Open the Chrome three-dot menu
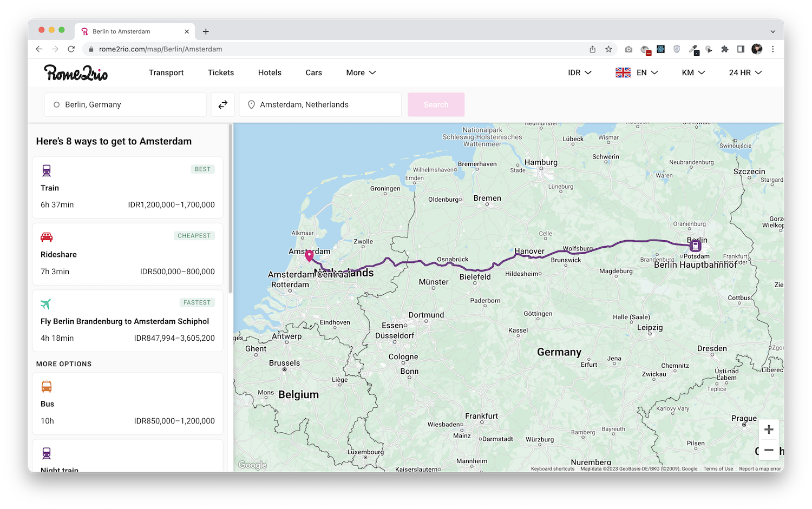The width and height of the screenshot is (812, 509). [773, 49]
